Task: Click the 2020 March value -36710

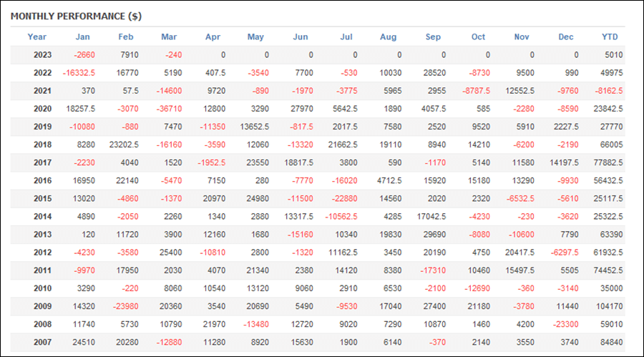Action: pos(169,109)
